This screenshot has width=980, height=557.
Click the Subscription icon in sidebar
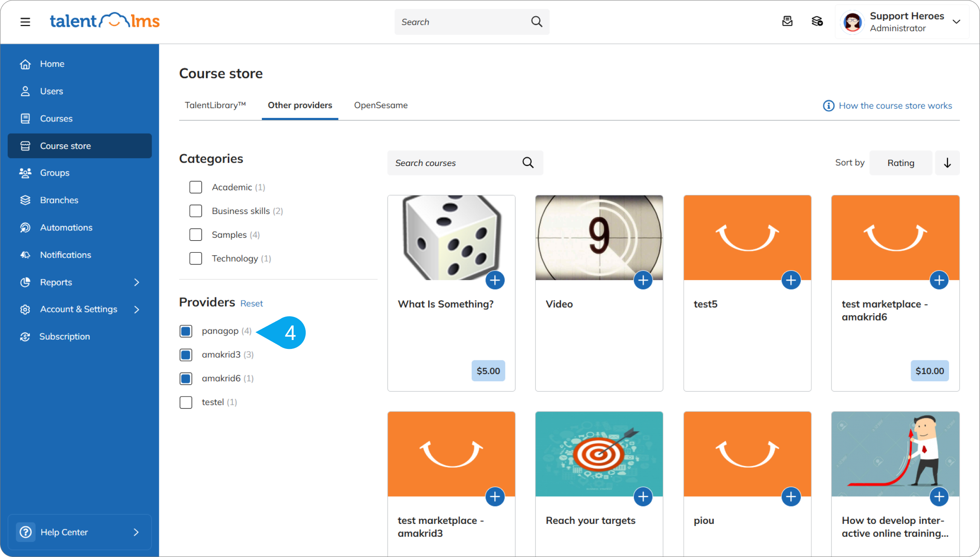[25, 337]
